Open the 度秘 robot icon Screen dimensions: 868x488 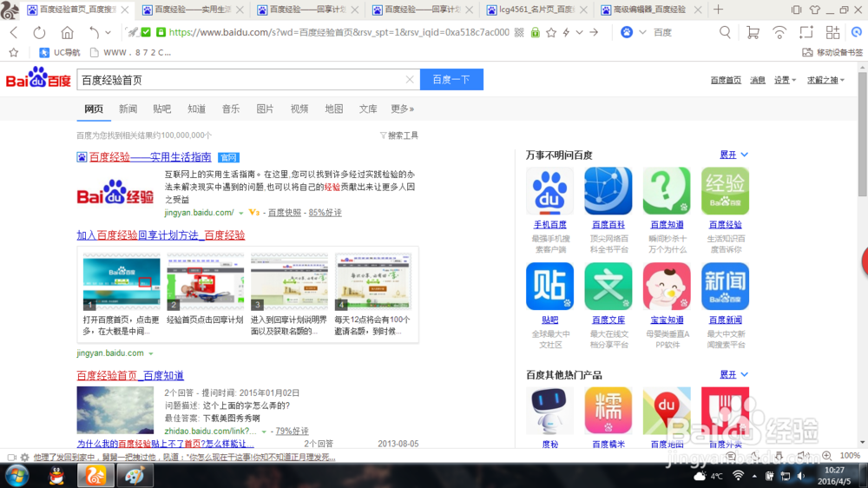pyautogui.click(x=549, y=411)
